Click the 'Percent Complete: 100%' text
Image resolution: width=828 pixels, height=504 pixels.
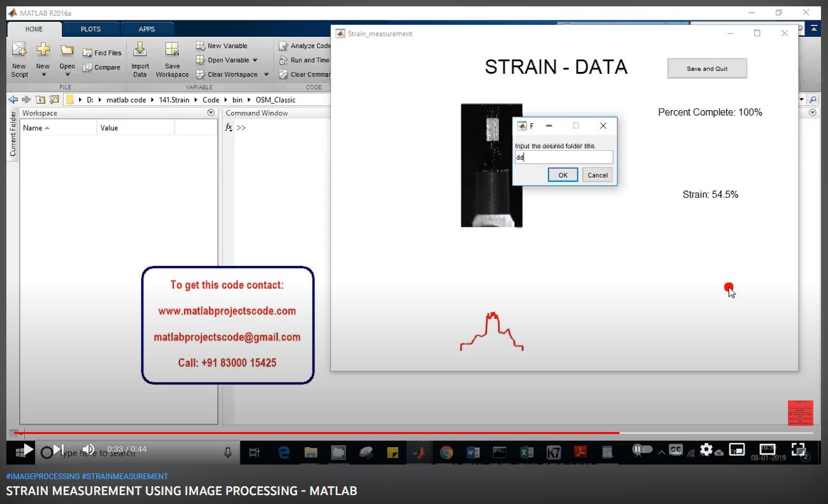point(710,113)
